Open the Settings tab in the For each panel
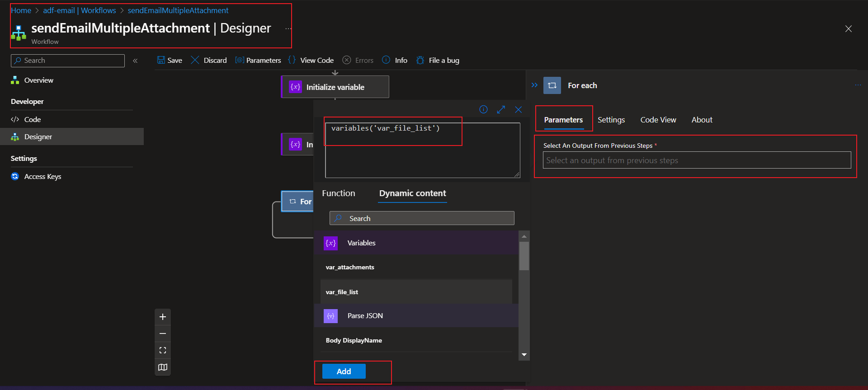The image size is (868, 390). tap(611, 120)
